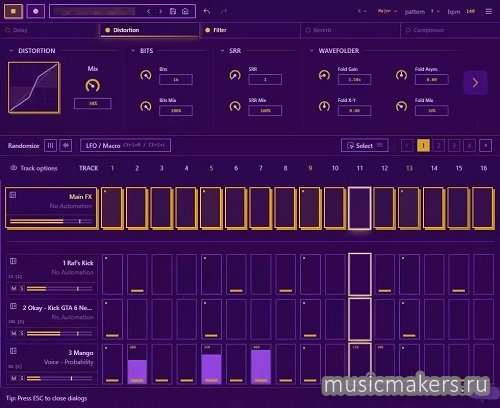Image resolution: width=500 pixels, height=408 pixels.
Task: Click the randomize arrows icon
Action: point(66,145)
